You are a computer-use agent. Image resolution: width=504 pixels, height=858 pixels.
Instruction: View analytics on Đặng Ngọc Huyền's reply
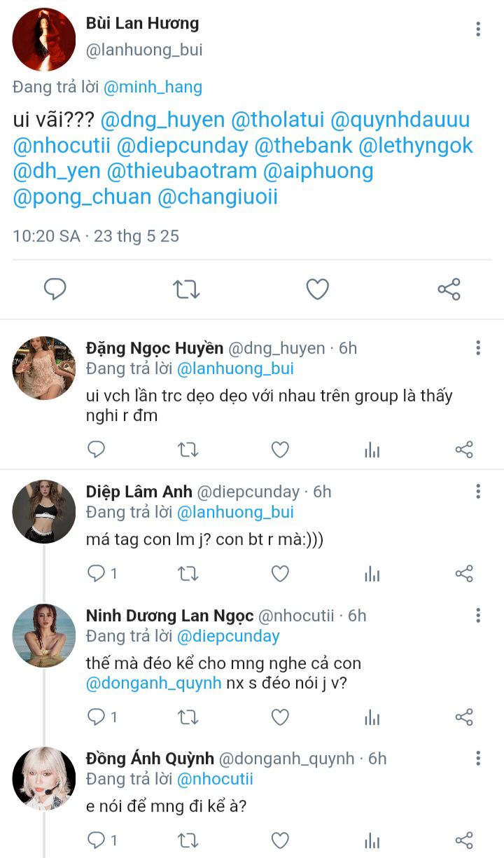point(372,450)
